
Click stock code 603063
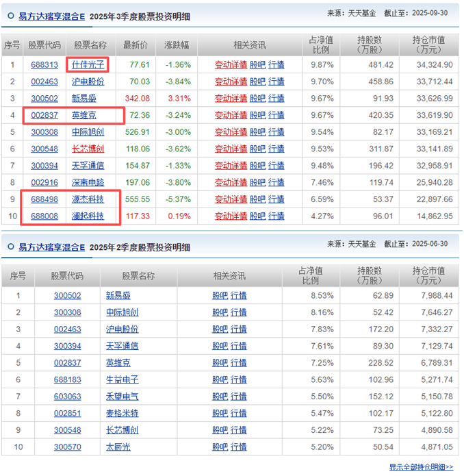[67, 397]
